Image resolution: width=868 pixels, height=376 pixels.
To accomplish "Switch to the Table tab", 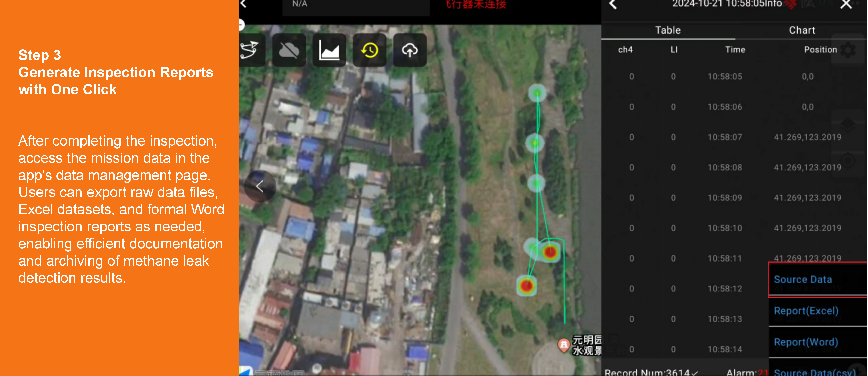I will point(668,30).
